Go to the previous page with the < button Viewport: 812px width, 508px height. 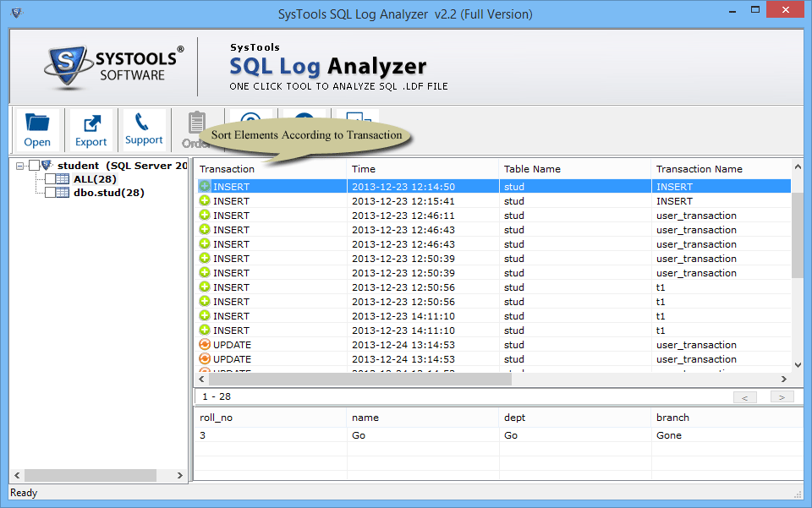pyautogui.click(x=744, y=397)
